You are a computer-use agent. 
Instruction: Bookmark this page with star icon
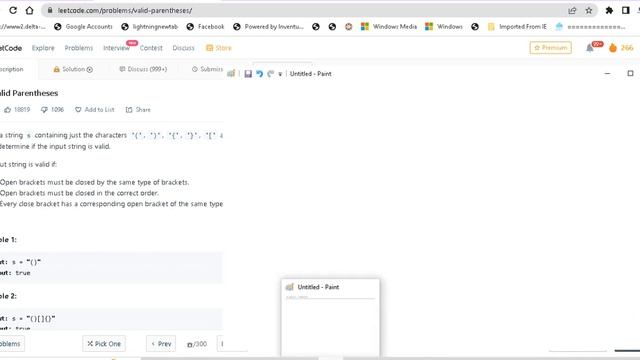(x=589, y=11)
